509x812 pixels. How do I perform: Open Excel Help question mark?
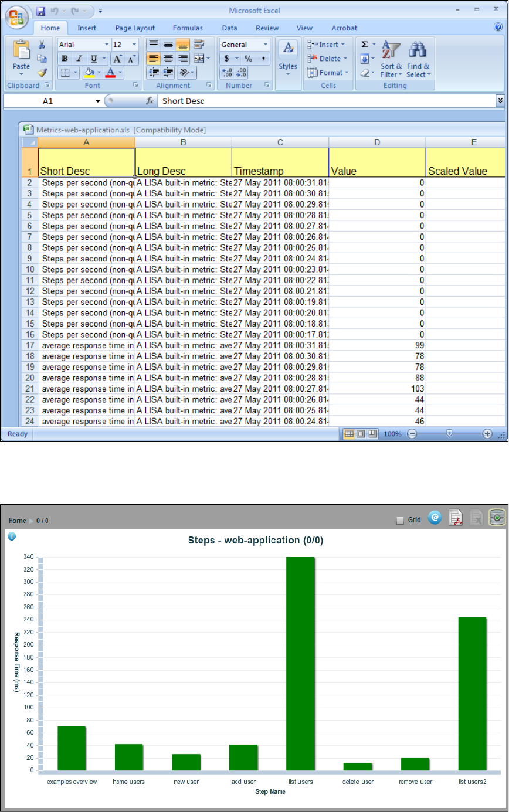point(498,27)
